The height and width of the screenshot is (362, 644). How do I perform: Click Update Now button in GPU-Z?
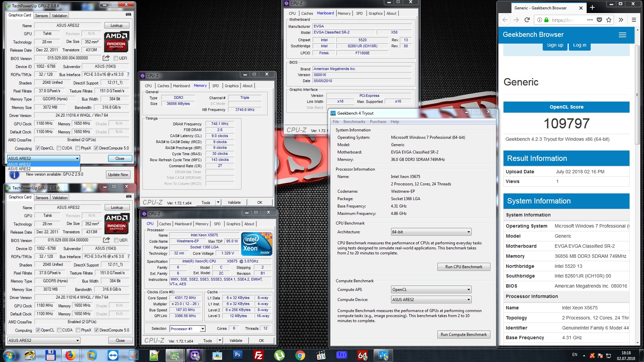pyautogui.click(x=118, y=175)
